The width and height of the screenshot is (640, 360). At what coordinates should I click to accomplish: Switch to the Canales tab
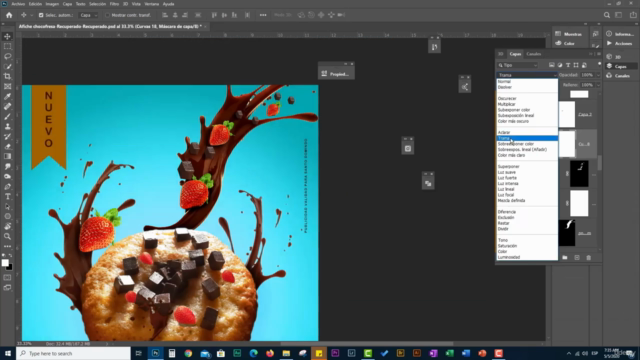[x=533, y=54]
